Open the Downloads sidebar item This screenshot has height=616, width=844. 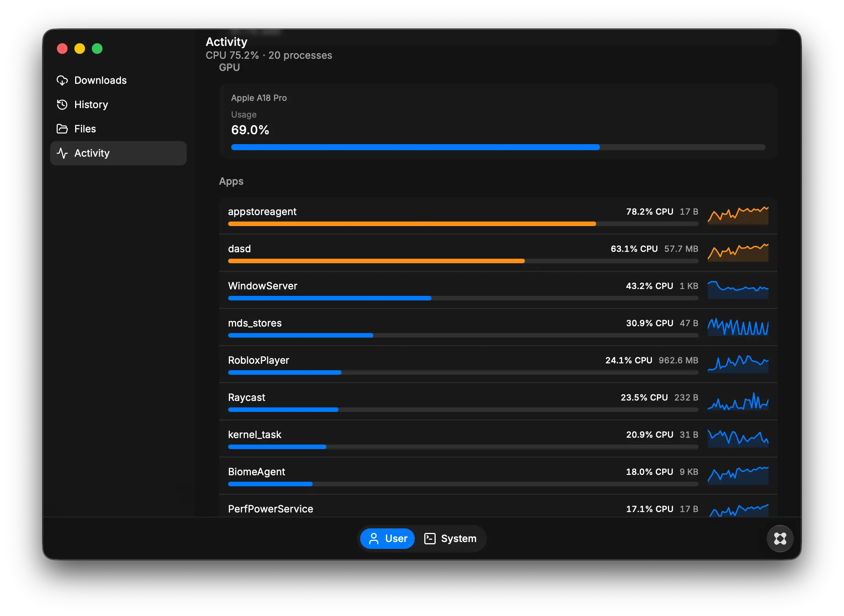click(x=118, y=80)
